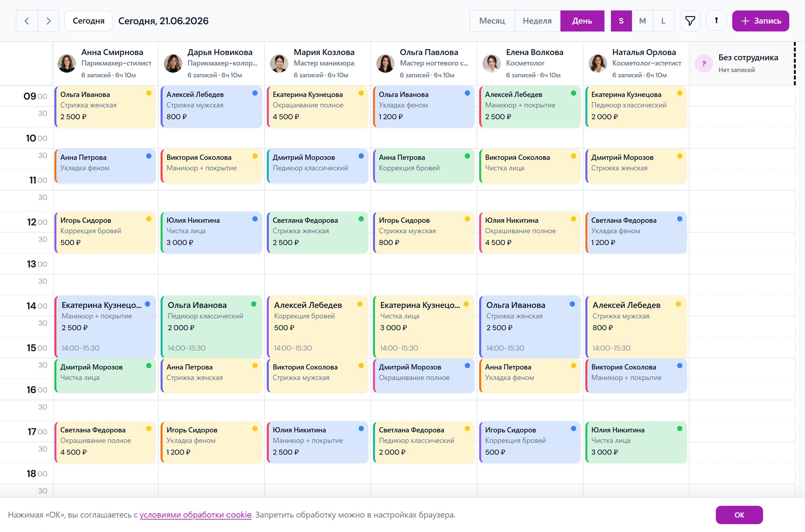Click the date title Сегодня, 21.06.2026
The width and height of the screenshot is (805, 532).
point(163,21)
